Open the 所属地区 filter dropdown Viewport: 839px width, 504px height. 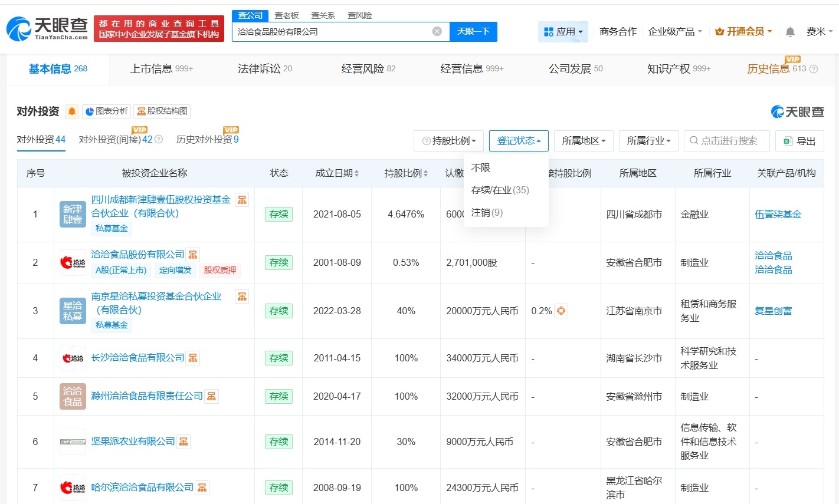click(584, 141)
